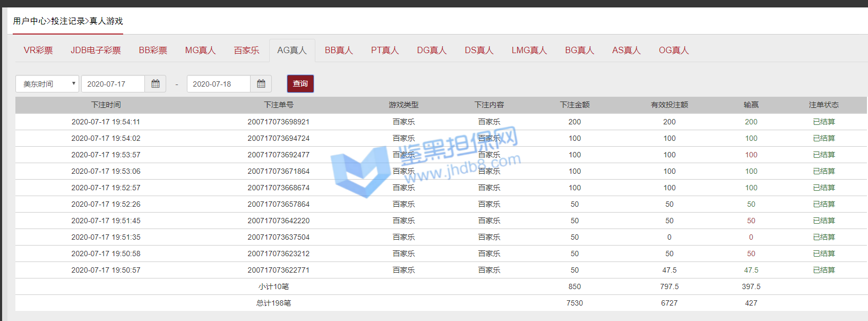Click bet order number 200717073698921
The height and width of the screenshot is (321, 868).
278,122
